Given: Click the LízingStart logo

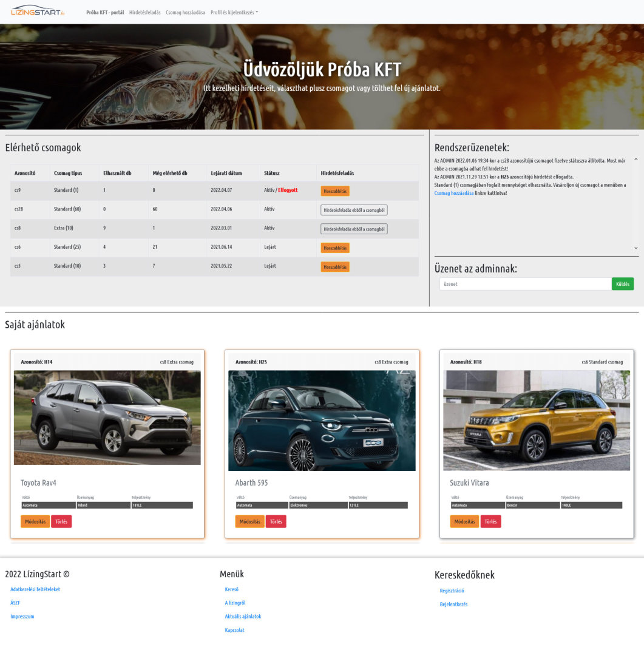Looking at the screenshot, I should pos(38,11).
